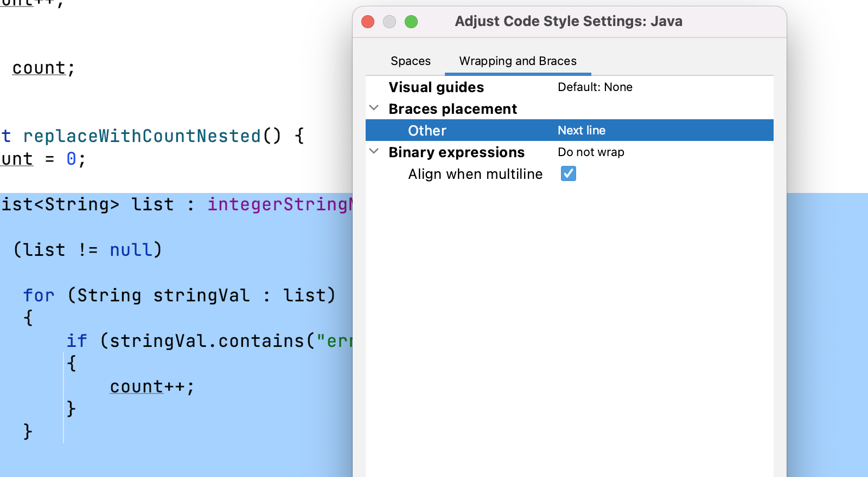The image size is (868, 477).
Task: Toggle Align when multiline checkbox
Action: pos(568,173)
